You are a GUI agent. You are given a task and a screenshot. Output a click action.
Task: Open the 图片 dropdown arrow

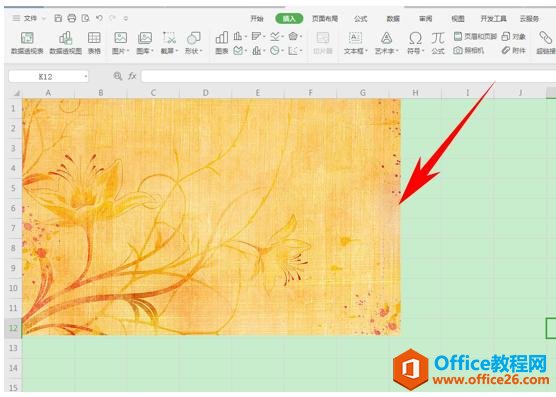coord(128,51)
